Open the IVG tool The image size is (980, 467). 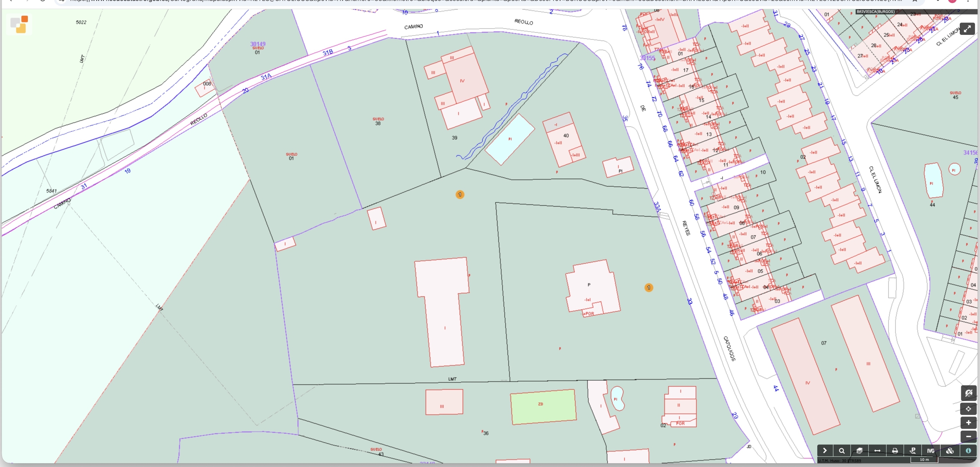click(x=931, y=451)
